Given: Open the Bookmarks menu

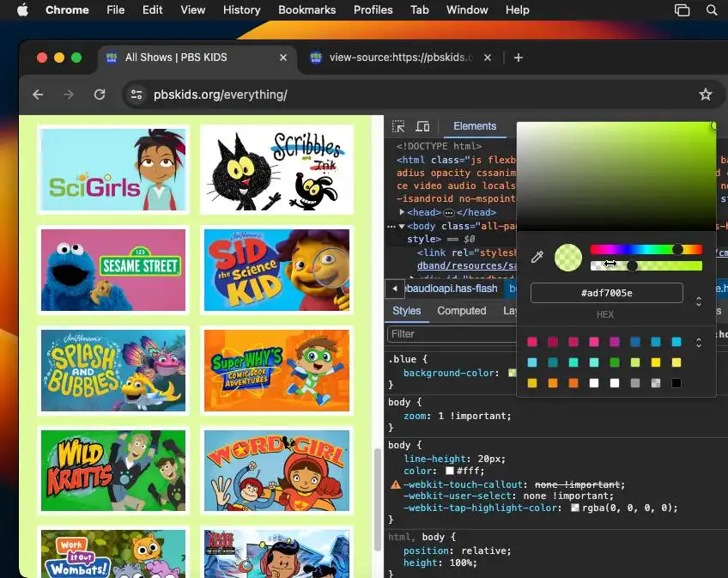Looking at the screenshot, I should [x=306, y=9].
